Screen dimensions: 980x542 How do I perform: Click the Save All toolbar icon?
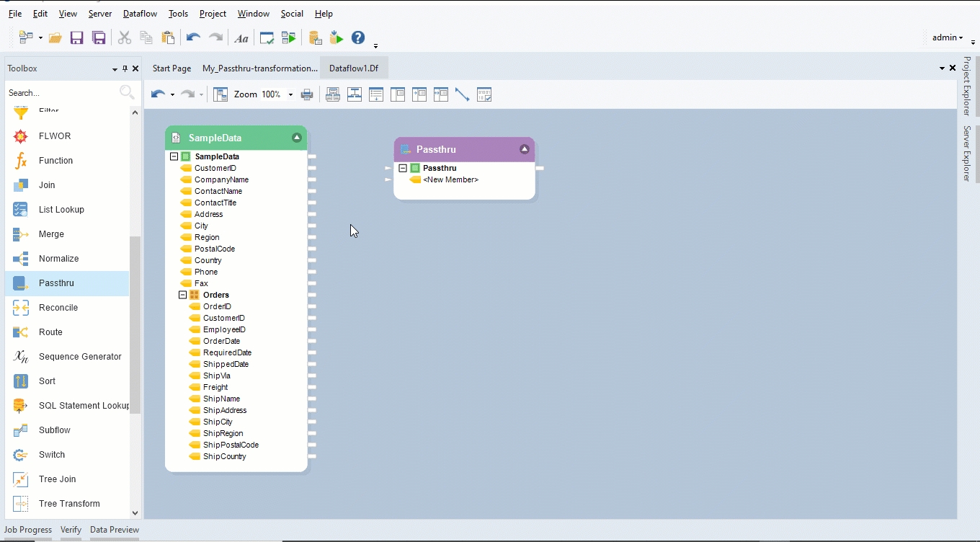99,38
